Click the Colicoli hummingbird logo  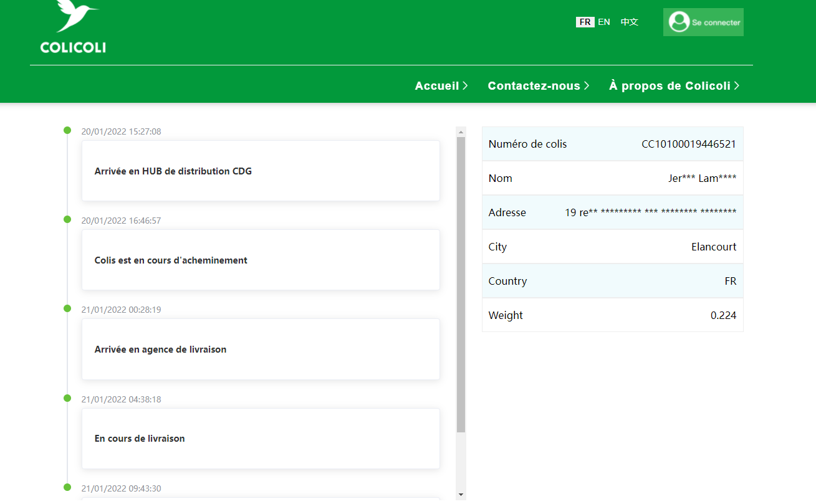[x=73, y=26]
